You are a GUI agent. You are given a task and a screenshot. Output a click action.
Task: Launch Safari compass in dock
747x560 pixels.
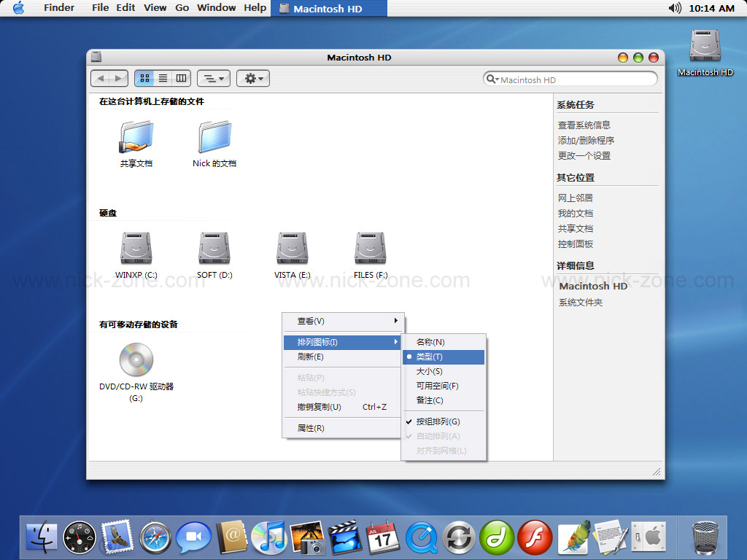[155, 538]
